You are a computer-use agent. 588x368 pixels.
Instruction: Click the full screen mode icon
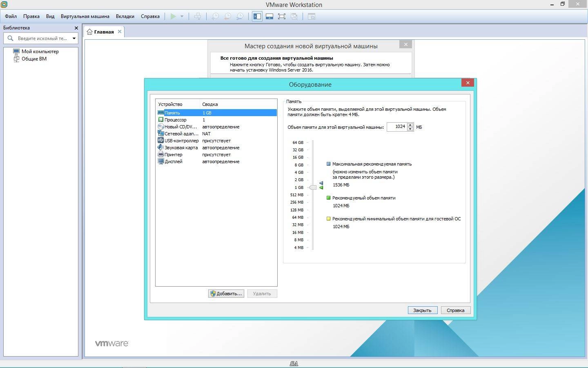282,16
